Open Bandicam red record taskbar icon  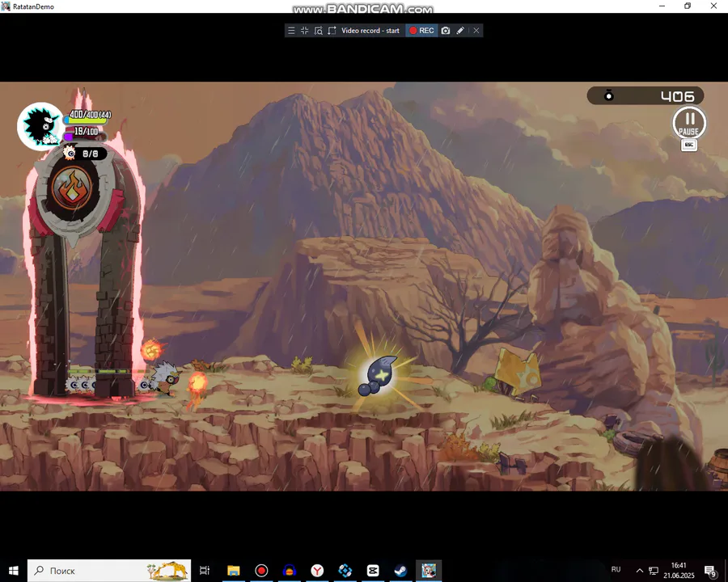tap(261, 571)
